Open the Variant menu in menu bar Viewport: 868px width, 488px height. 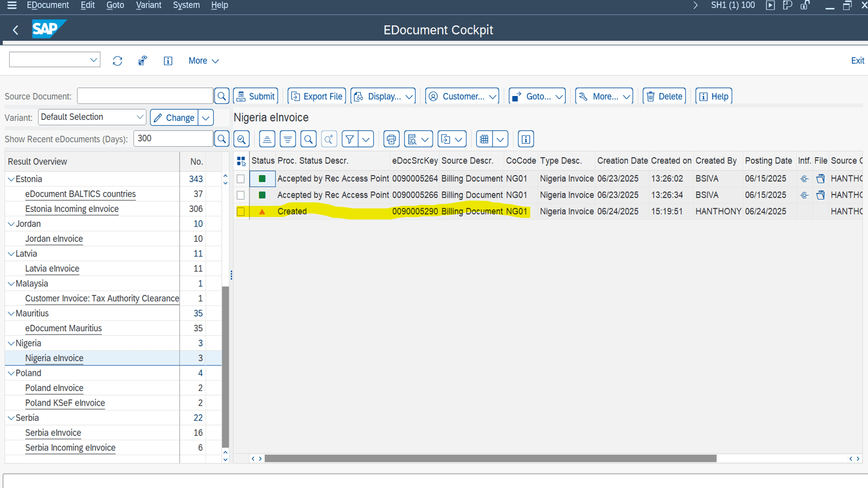pyautogui.click(x=148, y=5)
